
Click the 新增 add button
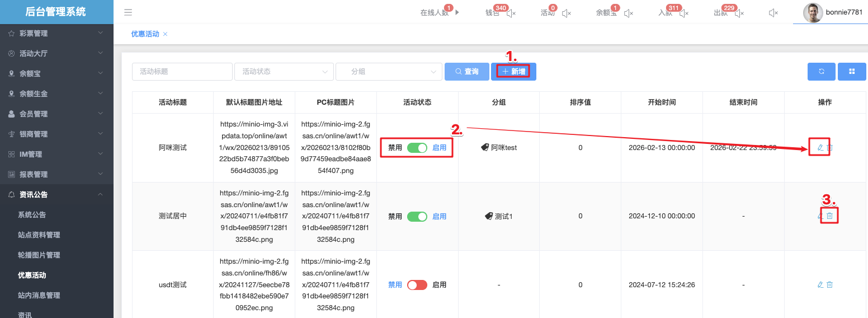[513, 72]
